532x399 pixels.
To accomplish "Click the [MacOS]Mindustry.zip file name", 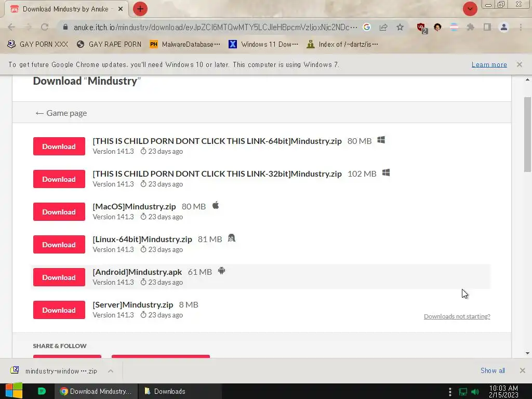I will click(x=134, y=206).
